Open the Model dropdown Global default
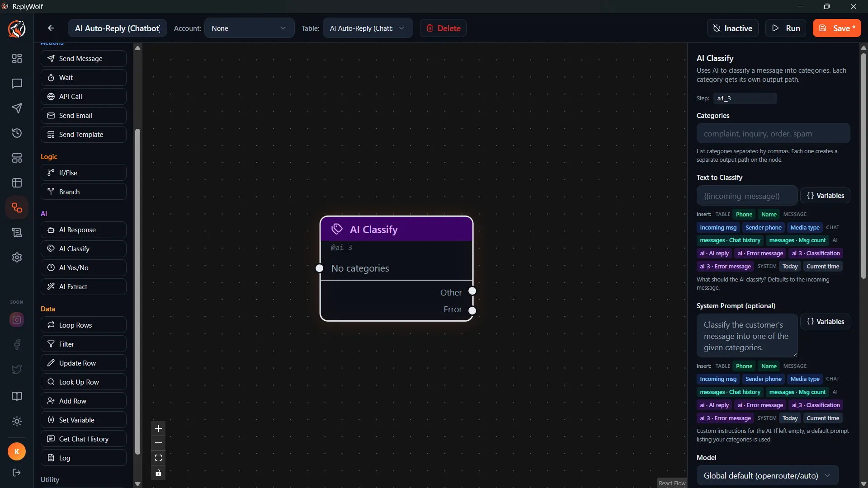868x488 pixels. 768,475
